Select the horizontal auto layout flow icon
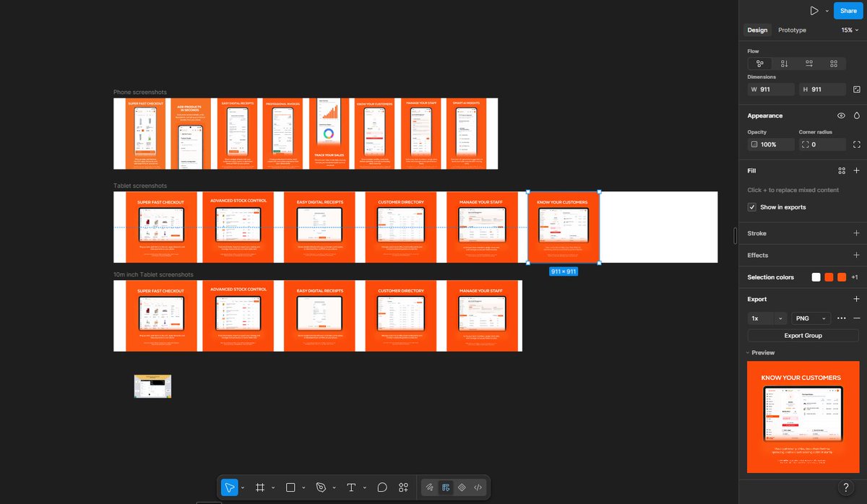This screenshot has width=867, height=504. [x=809, y=64]
